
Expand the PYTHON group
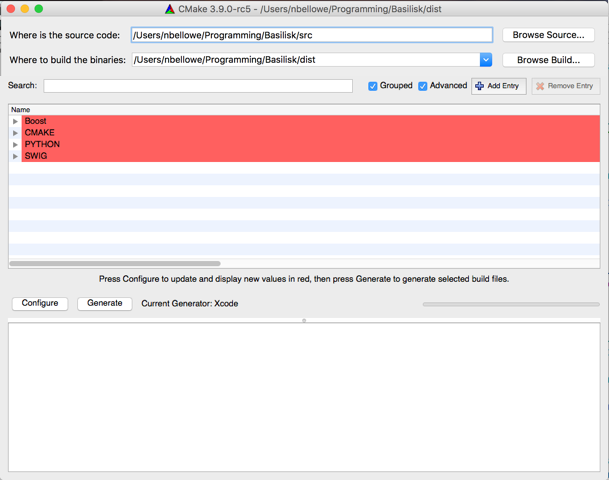(15, 144)
